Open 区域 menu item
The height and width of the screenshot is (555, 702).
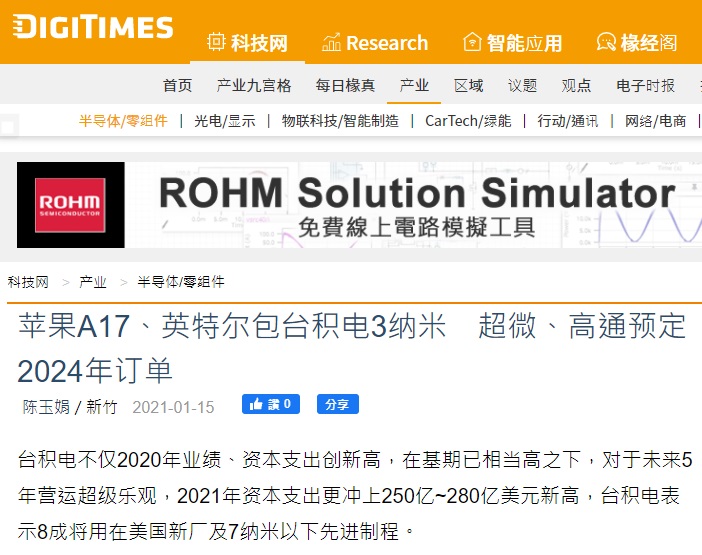click(x=468, y=85)
